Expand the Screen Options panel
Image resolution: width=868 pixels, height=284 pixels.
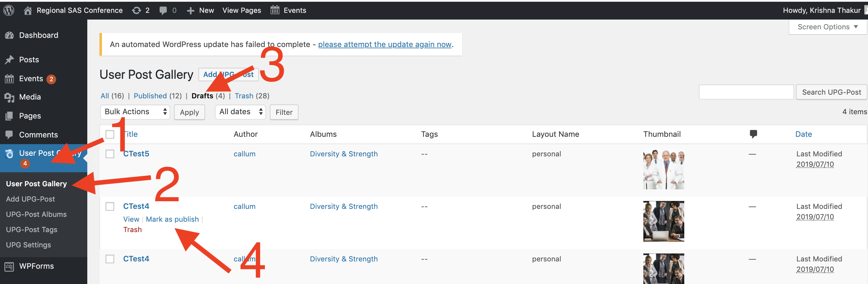pyautogui.click(x=827, y=27)
